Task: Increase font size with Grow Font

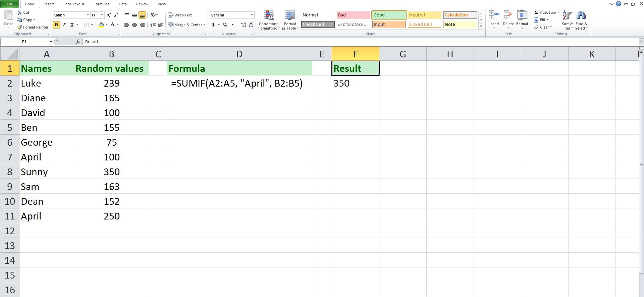Action: [x=108, y=15]
